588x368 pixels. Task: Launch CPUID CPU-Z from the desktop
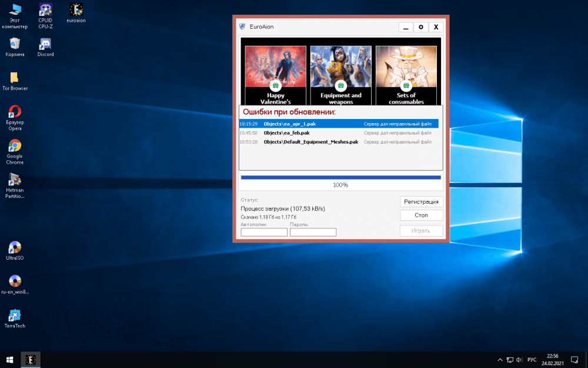[45, 10]
